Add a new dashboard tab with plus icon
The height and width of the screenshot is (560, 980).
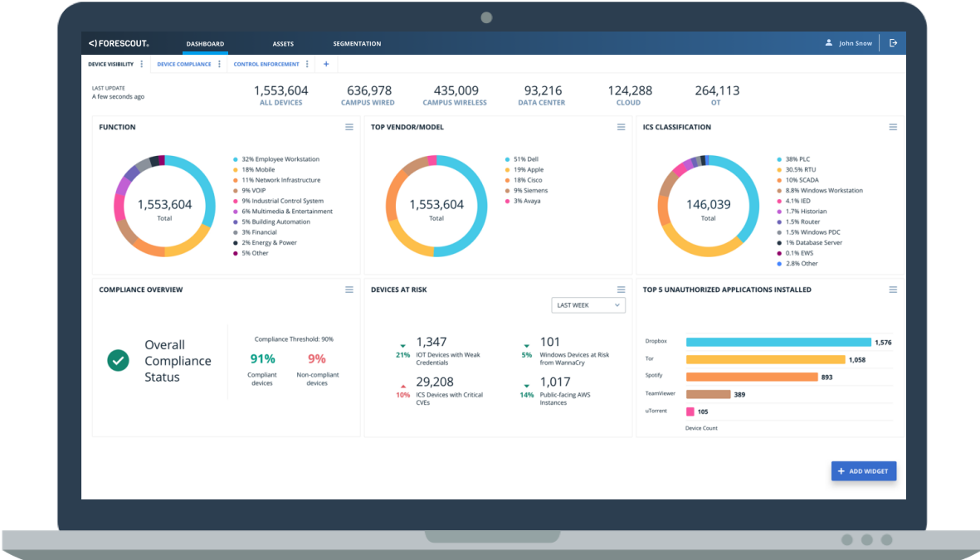tap(326, 64)
